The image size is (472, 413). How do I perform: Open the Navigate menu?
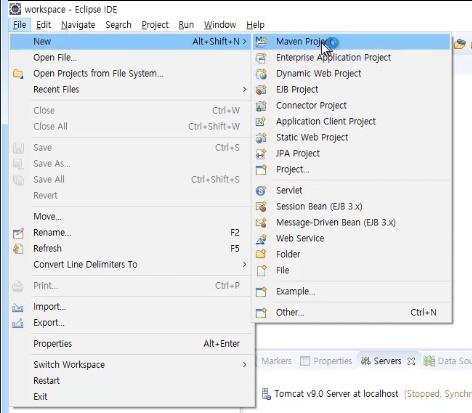click(78, 25)
